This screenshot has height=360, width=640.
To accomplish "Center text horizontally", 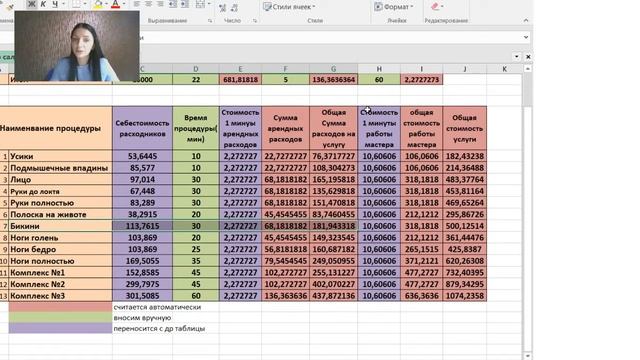I will (x=149, y=4).
